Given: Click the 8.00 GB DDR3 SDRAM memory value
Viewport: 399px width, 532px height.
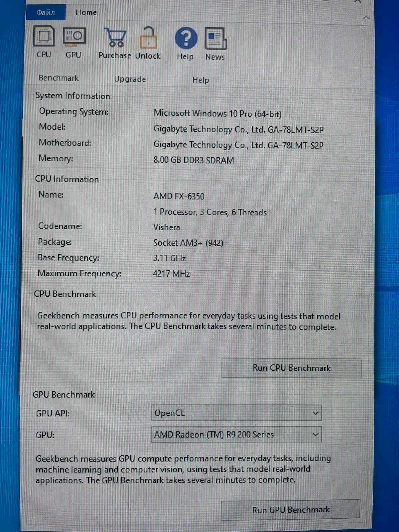Looking at the screenshot, I should (x=194, y=160).
